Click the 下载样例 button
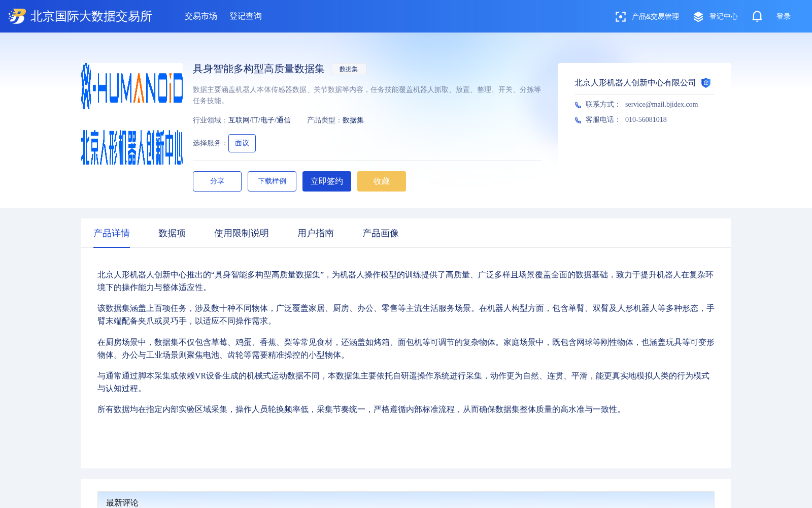Image resolution: width=812 pixels, height=508 pixels. click(272, 181)
